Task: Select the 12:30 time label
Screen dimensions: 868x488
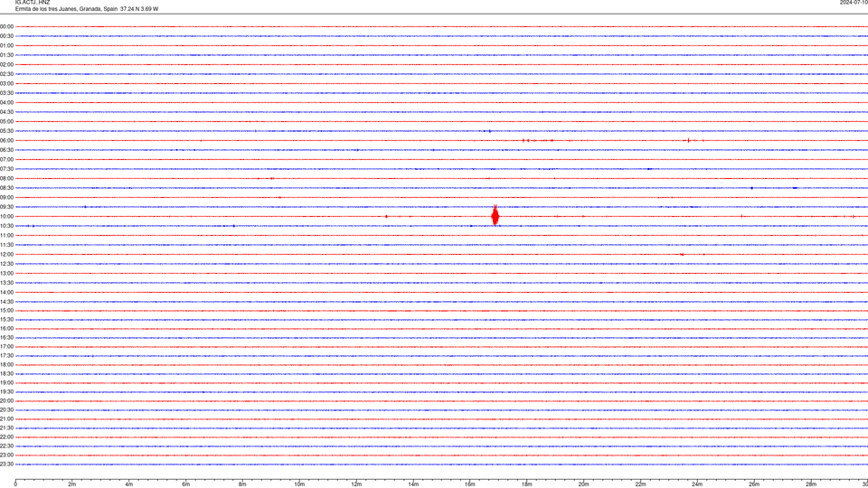Action: click(6, 264)
